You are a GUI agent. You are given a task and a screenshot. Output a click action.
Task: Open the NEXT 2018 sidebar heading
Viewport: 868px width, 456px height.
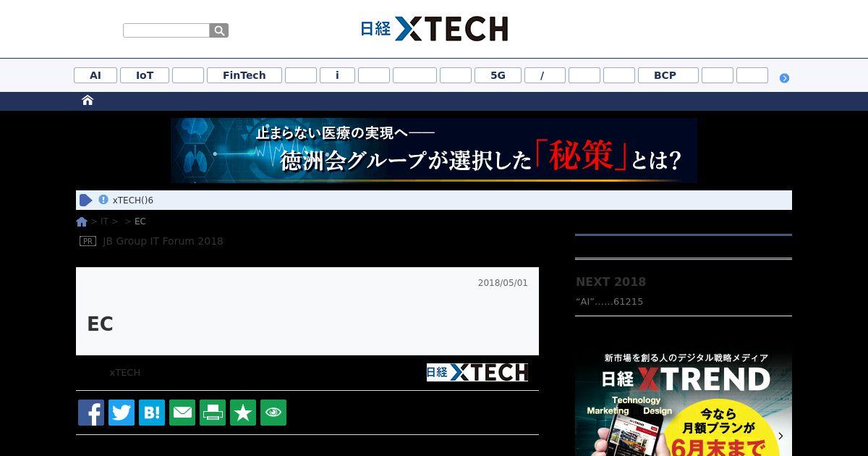click(x=610, y=282)
